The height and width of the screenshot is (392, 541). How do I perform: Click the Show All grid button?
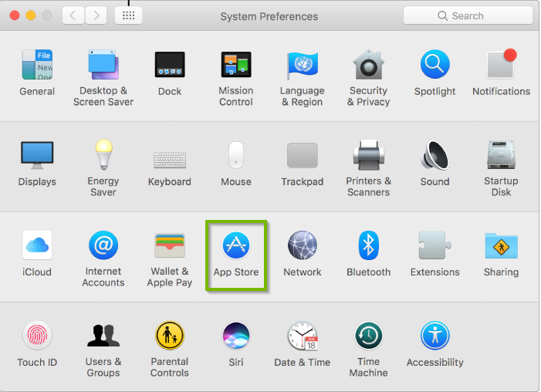click(x=128, y=15)
